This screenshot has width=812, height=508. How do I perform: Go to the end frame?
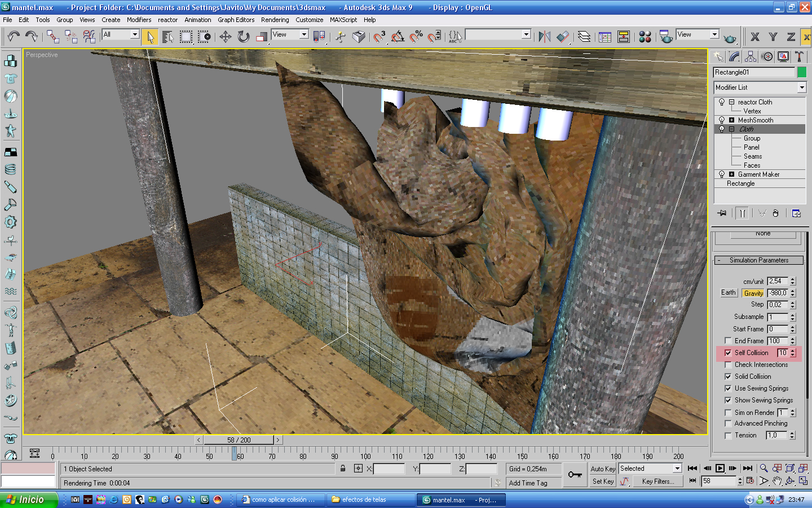748,468
